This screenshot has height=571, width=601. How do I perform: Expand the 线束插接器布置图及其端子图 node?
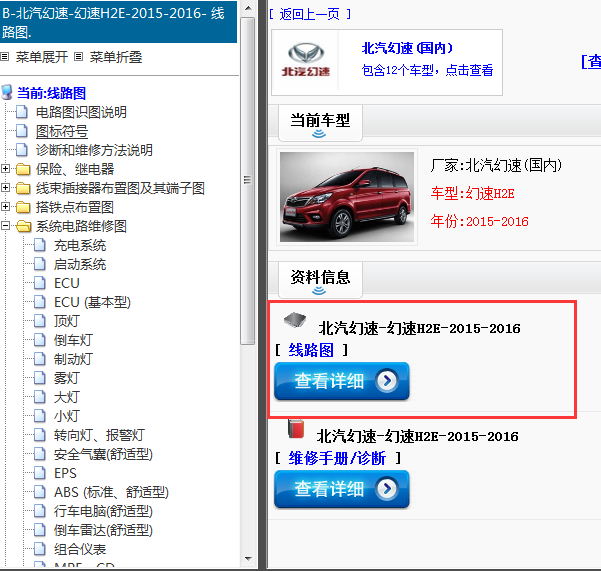tap(5, 188)
